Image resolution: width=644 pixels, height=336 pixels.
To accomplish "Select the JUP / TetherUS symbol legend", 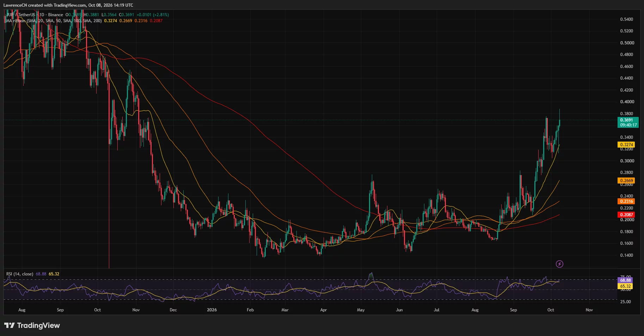I will [35, 15].
